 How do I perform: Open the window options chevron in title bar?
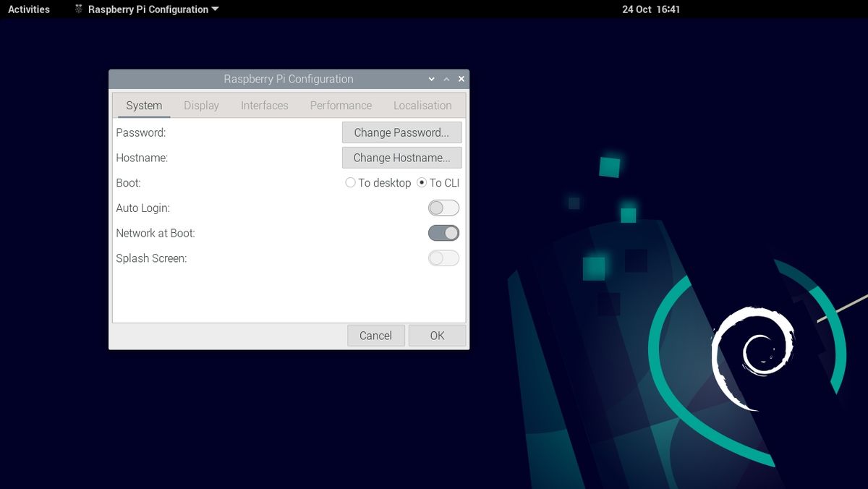[x=431, y=79]
